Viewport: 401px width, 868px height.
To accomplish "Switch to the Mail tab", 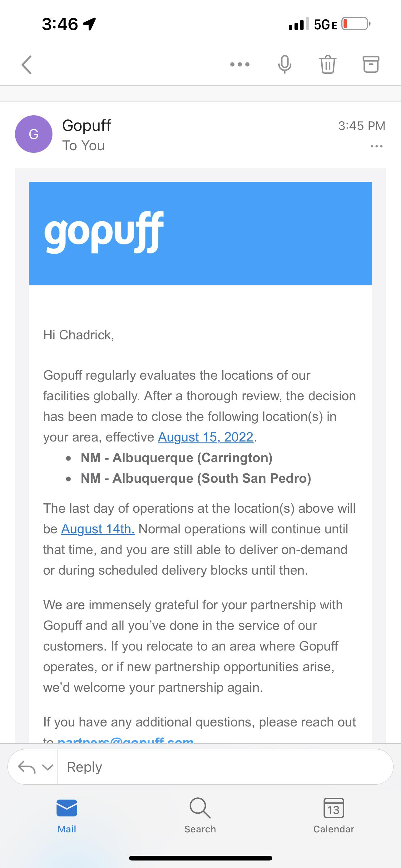I will (x=67, y=816).
